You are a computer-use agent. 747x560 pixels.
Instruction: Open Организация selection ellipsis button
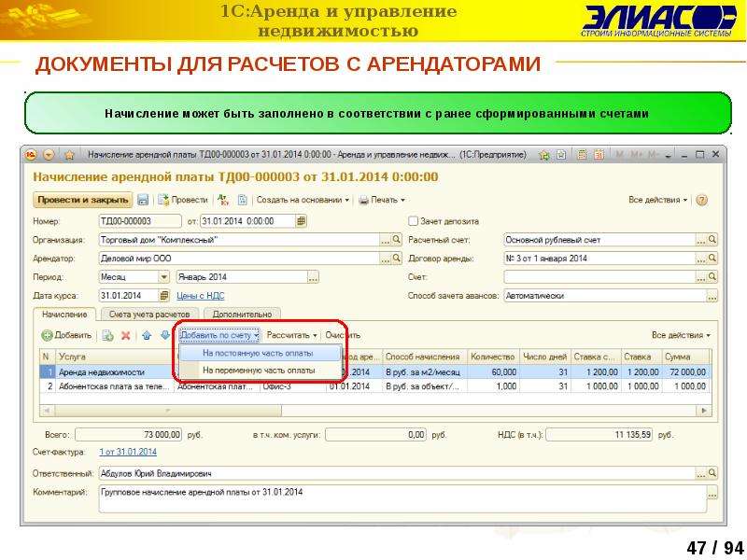[x=385, y=240]
